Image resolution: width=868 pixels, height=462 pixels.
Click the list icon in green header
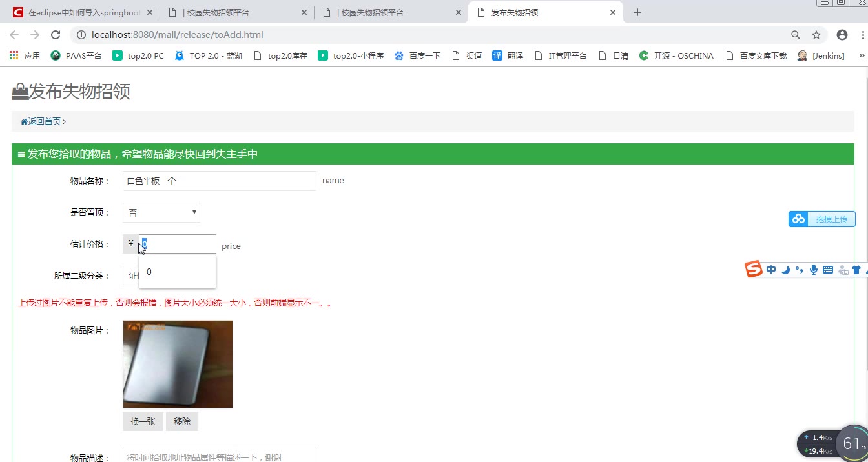tap(21, 154)
